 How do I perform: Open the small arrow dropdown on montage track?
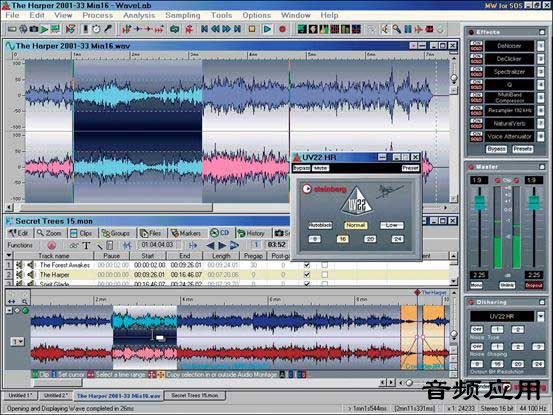tap(9, 311)
